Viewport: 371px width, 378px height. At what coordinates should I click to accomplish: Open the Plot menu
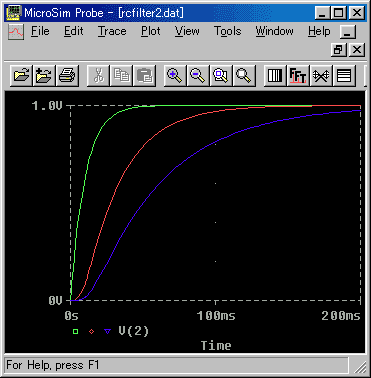coord(151,31)
